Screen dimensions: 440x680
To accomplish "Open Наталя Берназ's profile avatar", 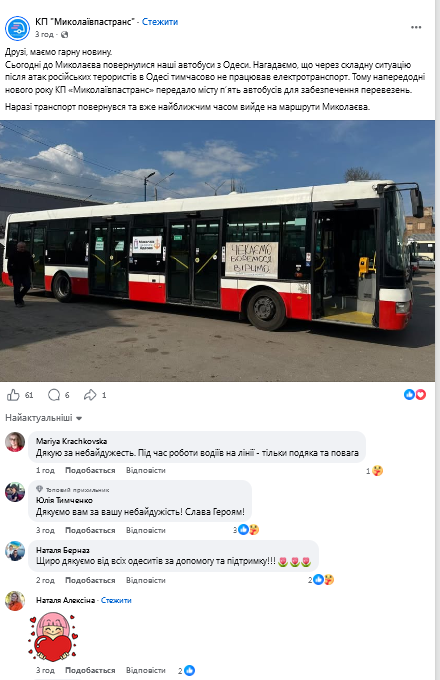I will (x=15, y=551).
